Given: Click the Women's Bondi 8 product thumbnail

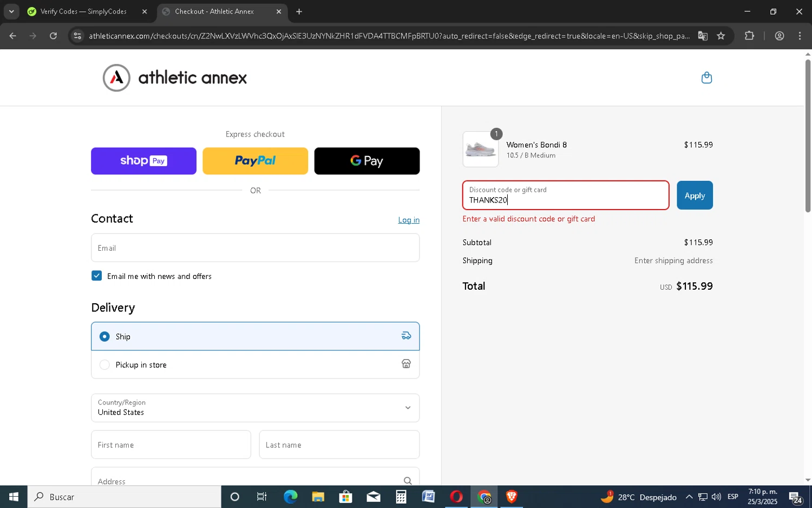Looking at the screenshot, I should click(481, 149).
